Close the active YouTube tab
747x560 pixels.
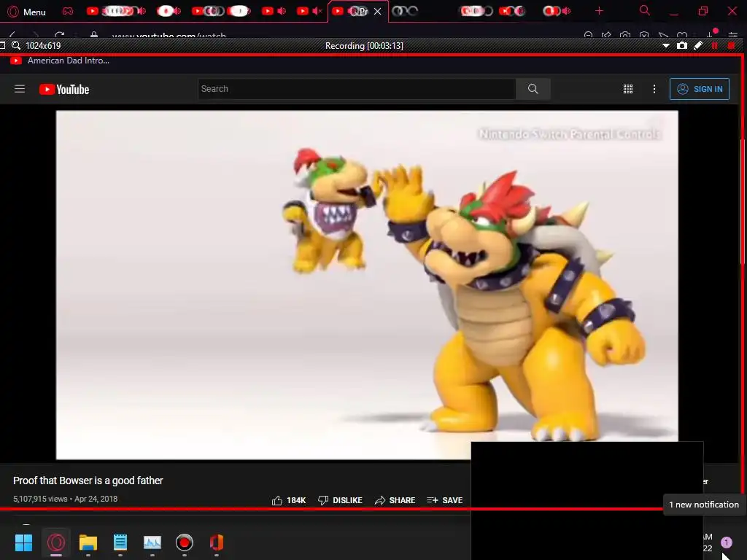pyautogui.click(x=377, y=12)
